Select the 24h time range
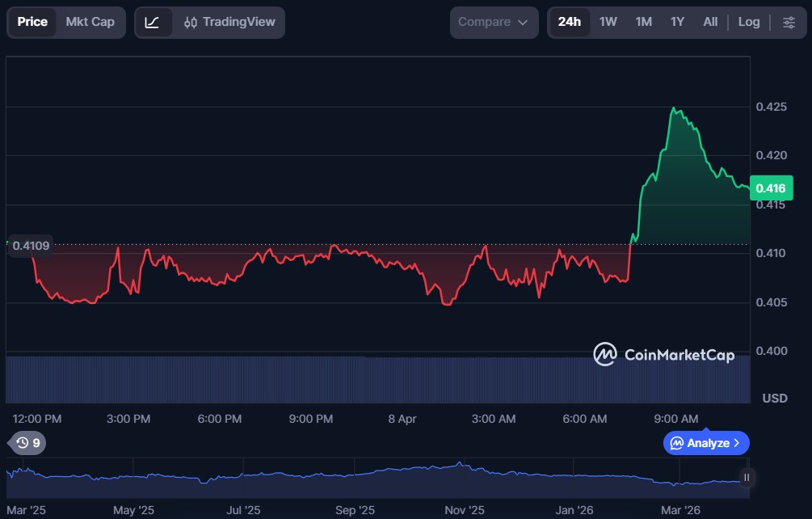The image size is (812, 519). 570,22
